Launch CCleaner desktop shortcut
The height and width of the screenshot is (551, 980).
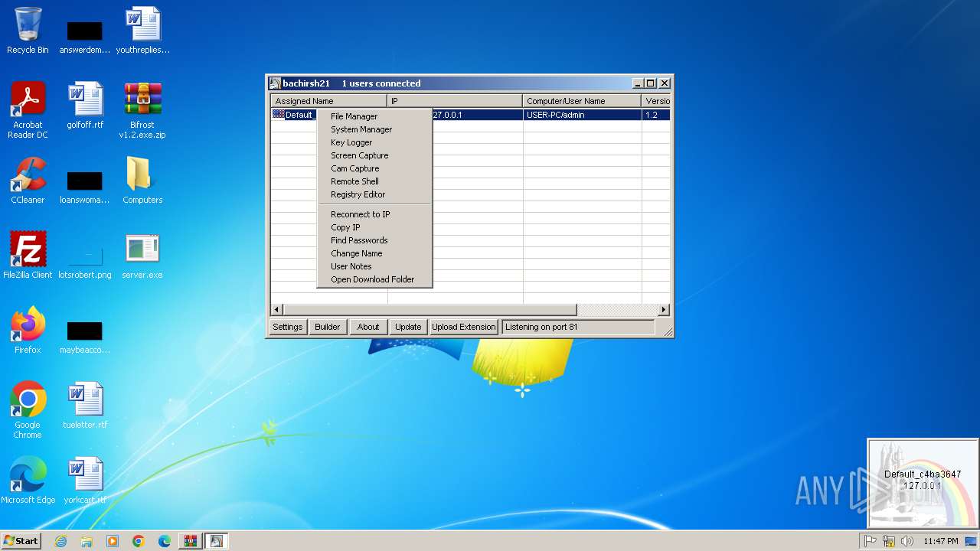click(x=28, y=181)
